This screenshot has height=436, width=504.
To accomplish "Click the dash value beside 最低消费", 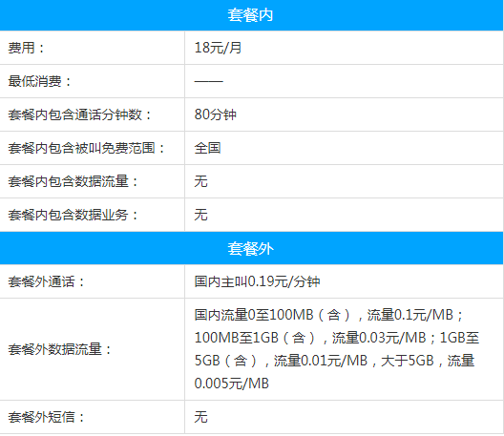I will tap(209, 81).
